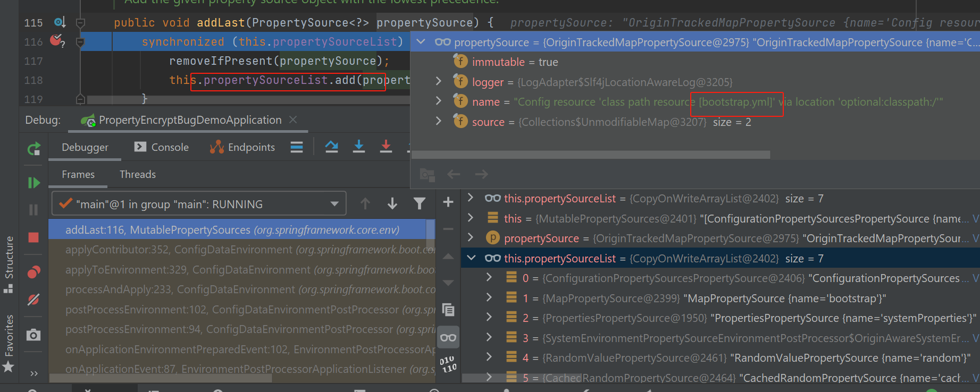Image resolution: width=980 pixels, height=392 pixels.
Task: Click the 010 110 view-as icon
Action: click(x=448, y=364)
